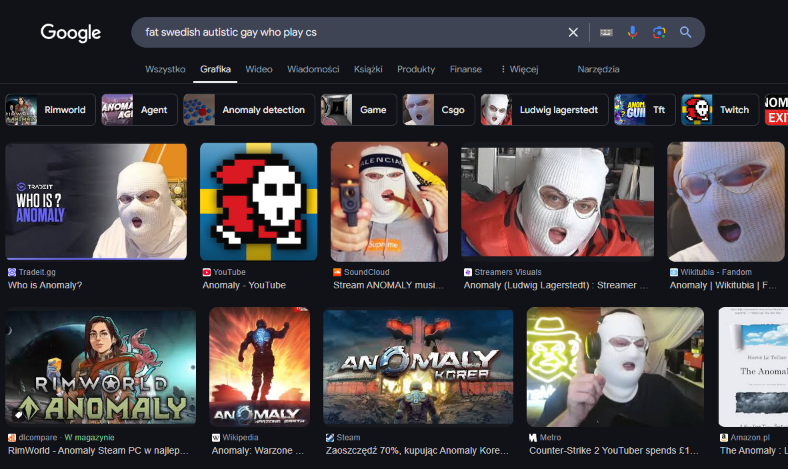Select the Tft filter chip

pos(645,110)
